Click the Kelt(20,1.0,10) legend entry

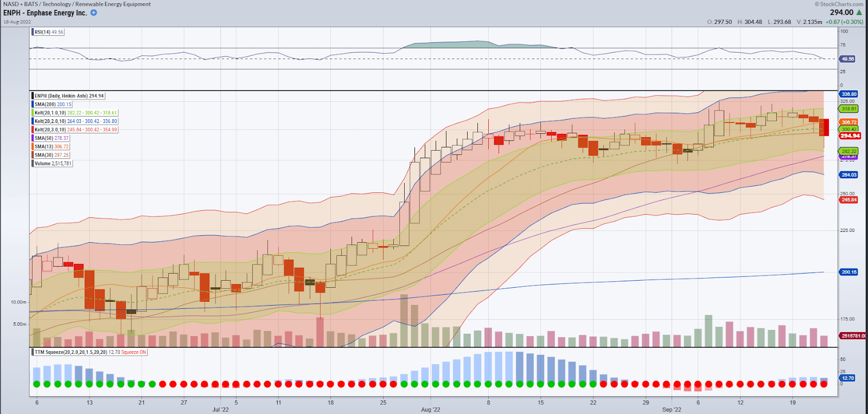pos(74,113)
